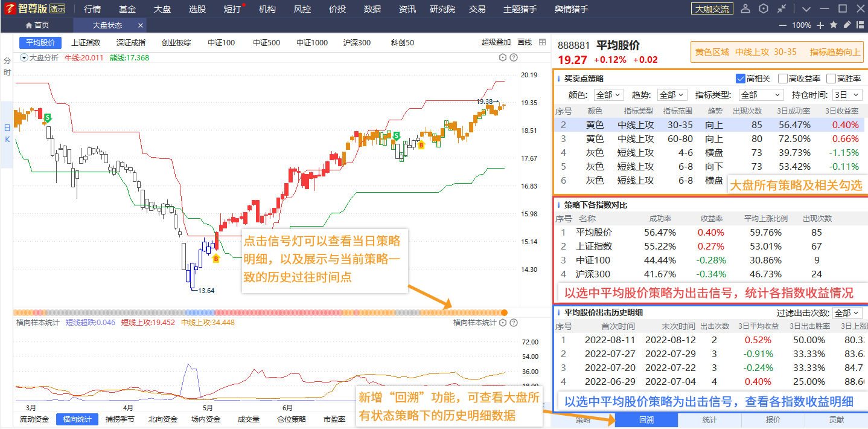The height and width of the screenshot is (429, 868).
Task: Open the 趋势 filter dropdown
Action: point(672,95)
